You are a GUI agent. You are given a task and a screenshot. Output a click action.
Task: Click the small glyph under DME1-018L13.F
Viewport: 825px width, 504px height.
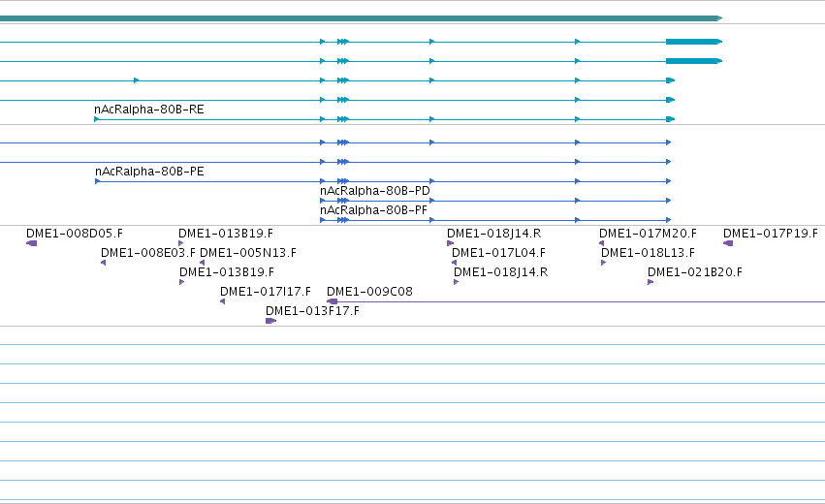(x=604, y=263)
